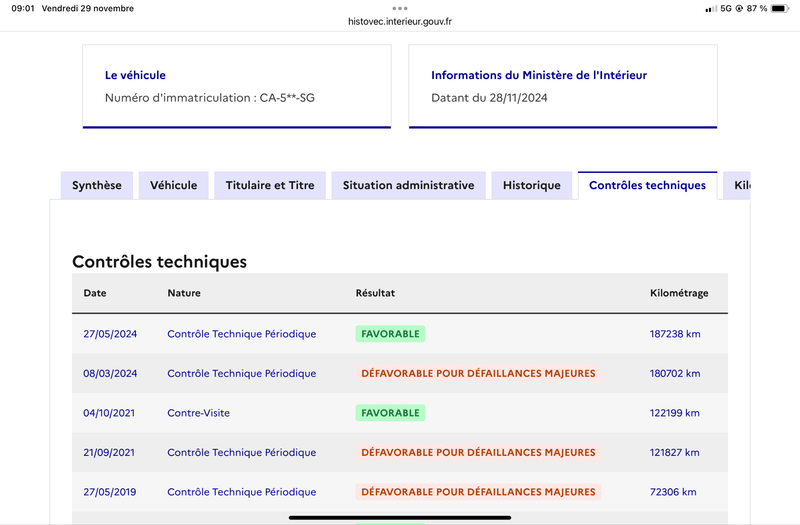Select the Situation administrative tab

409,185
